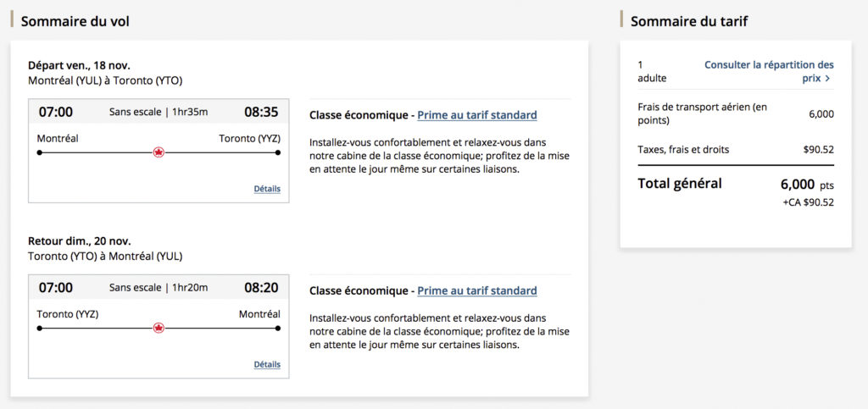Click the Retour dim., 20 nov. heading
The height and width of the screenshot is (409, 868).
coord(80,240)
